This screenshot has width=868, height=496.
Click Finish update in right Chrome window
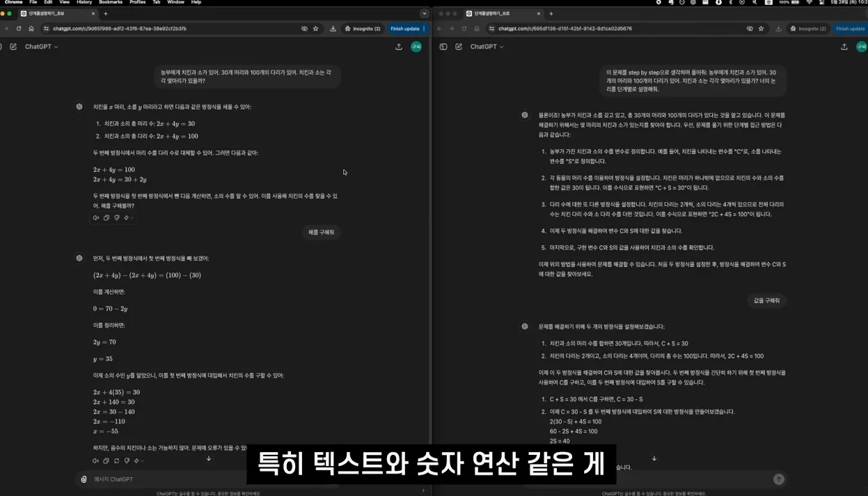851,29
